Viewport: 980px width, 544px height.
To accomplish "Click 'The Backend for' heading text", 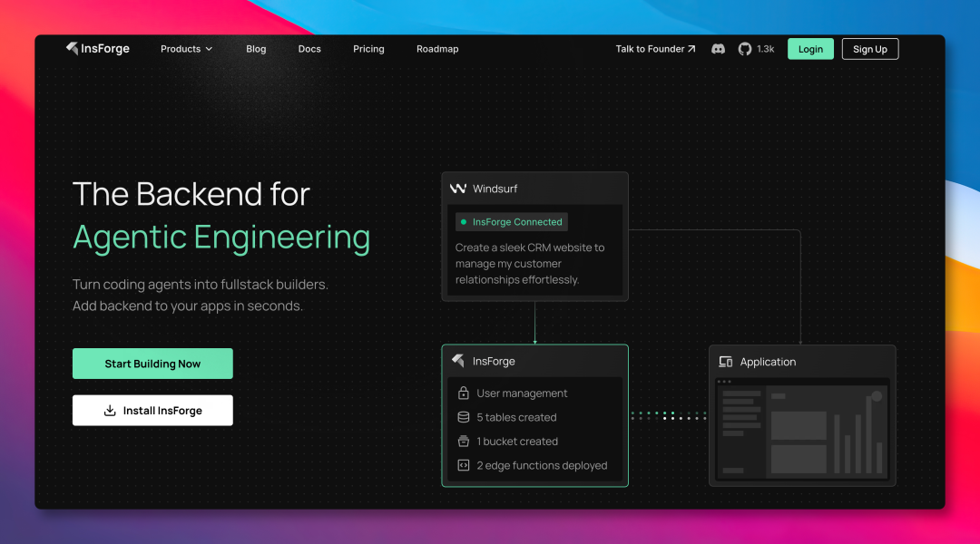I will point(191,194).
